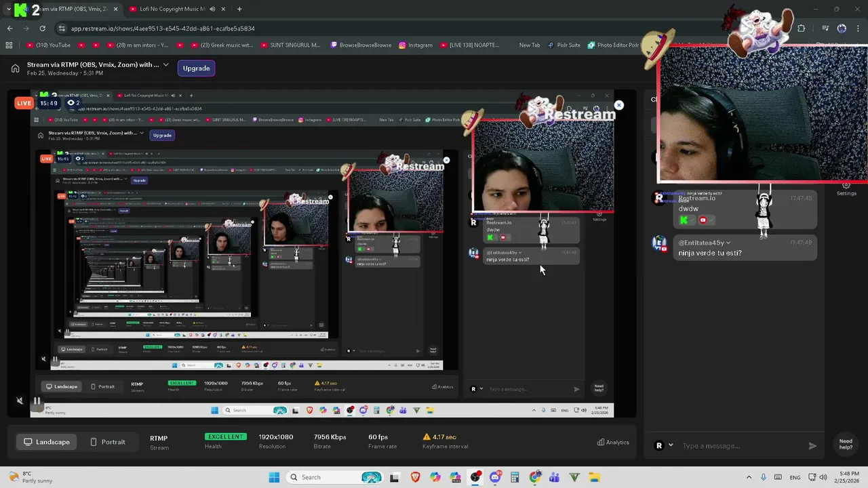Click microphone icon in system tray
Image resolution: width=868 pixels, height=488 pixels.
[x=764, y=477]
